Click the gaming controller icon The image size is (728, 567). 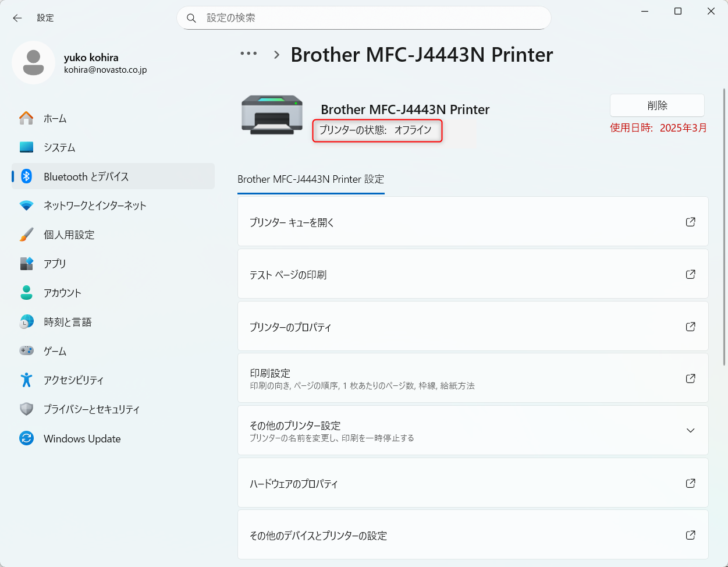tap(26, 350)
